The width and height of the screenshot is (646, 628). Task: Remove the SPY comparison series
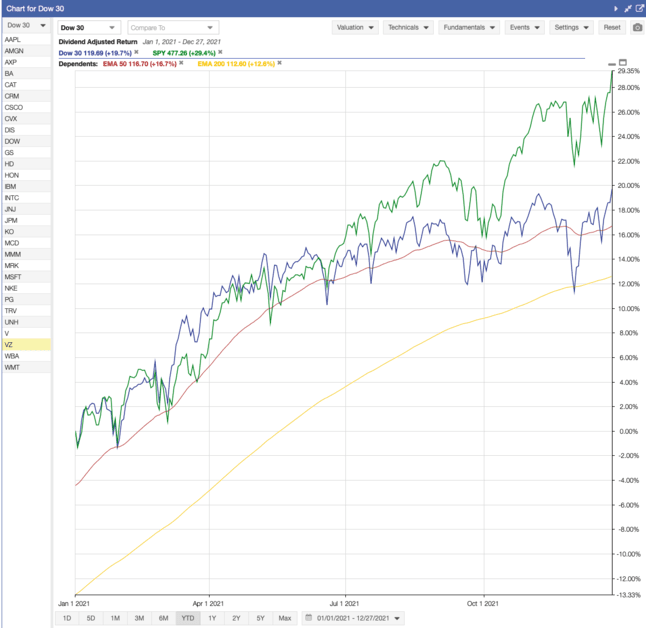click(x=220, y=52)
